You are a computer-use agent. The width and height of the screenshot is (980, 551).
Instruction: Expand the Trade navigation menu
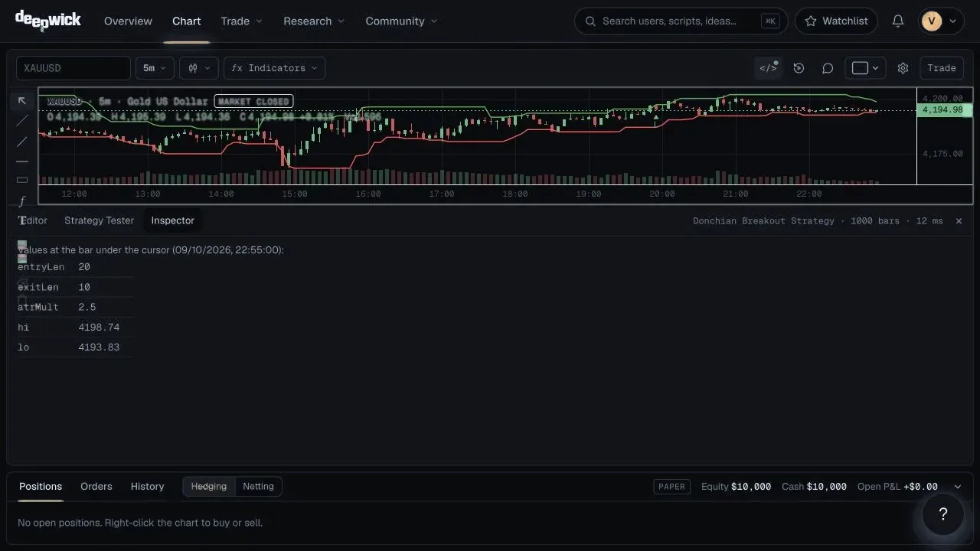pyautogui.click(x=241, y=21)
